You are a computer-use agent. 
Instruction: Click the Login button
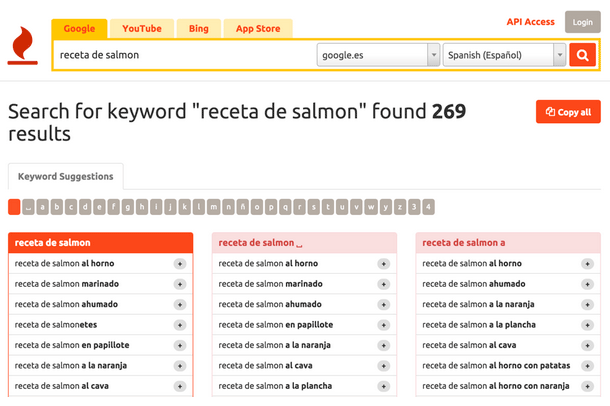(x=582, y=22)
